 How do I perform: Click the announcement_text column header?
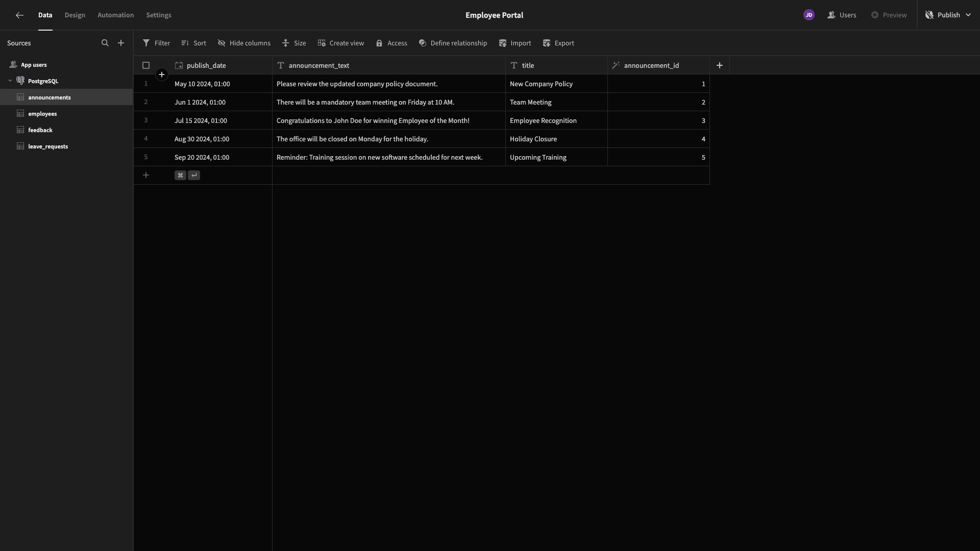coord(389,65)
